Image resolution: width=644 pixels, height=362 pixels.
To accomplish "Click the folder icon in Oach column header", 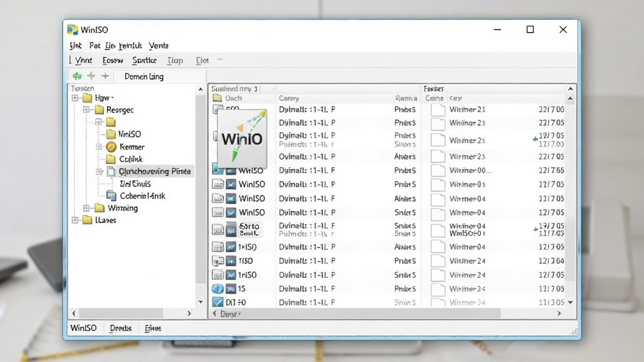I will (x=217, y=98).
